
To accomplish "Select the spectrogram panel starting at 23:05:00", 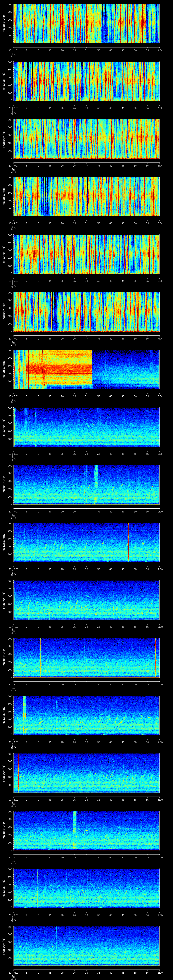I will [87, 254].
